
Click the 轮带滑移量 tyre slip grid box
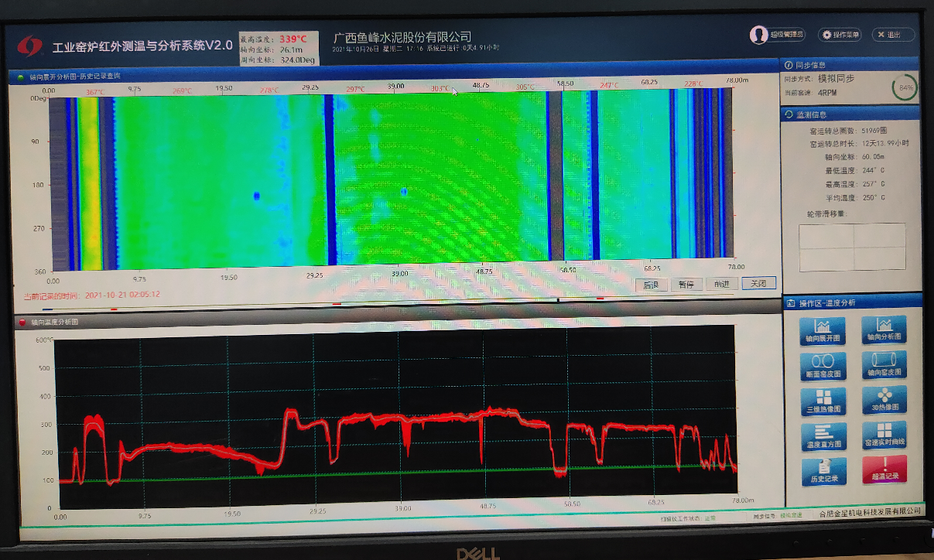852,248
